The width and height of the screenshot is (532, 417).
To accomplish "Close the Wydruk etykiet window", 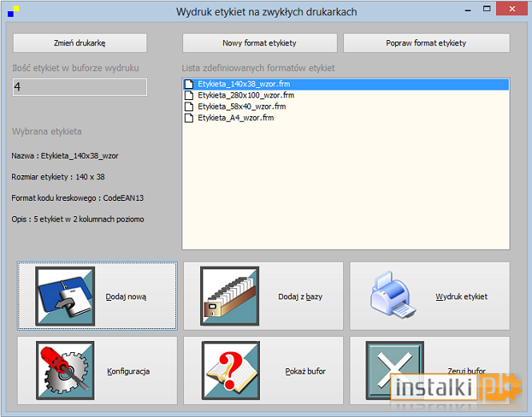I will pos(512,9).
